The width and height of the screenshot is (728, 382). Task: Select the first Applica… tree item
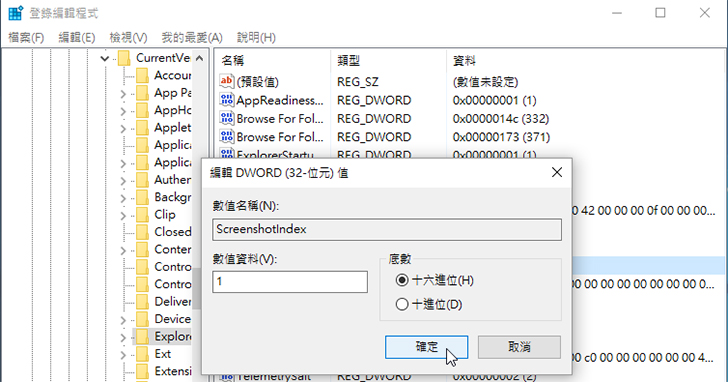(x=173, y=145)
